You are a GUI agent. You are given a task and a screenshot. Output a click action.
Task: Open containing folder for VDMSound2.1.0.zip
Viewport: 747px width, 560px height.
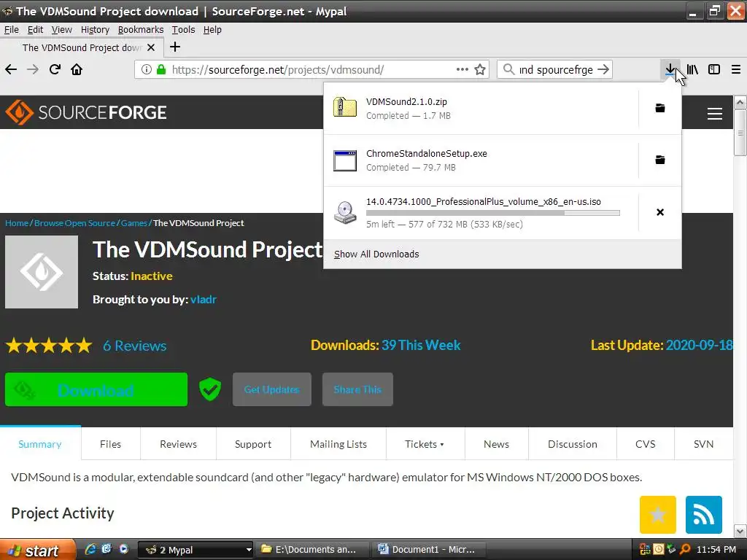(x=659, y=108)
